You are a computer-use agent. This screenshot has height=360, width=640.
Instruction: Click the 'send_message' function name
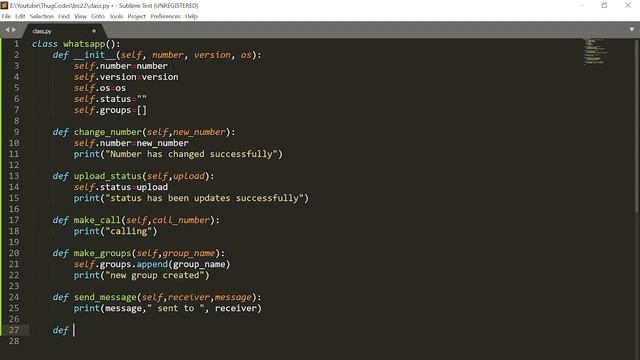105,297
